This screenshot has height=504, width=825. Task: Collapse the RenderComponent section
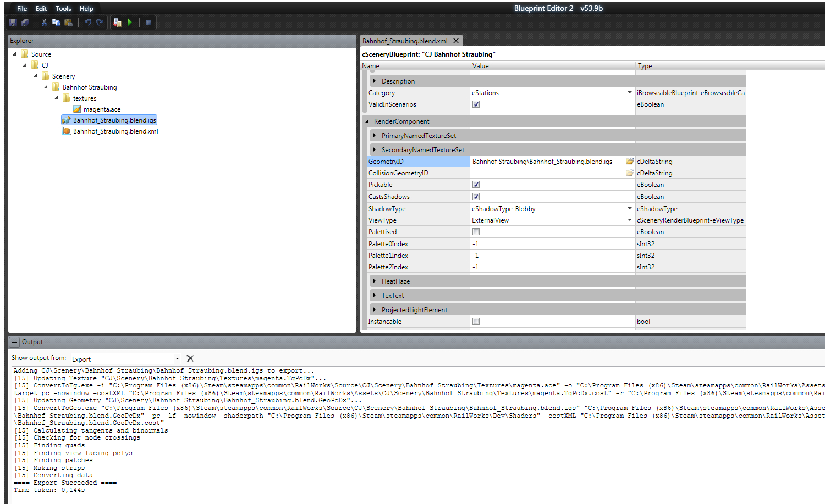(x=367, y=121)
